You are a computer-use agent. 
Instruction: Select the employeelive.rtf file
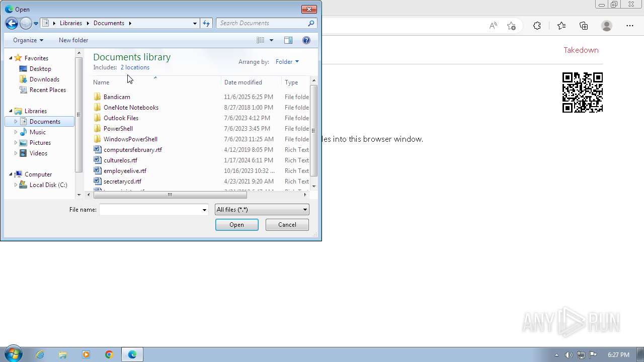[125, 171]
